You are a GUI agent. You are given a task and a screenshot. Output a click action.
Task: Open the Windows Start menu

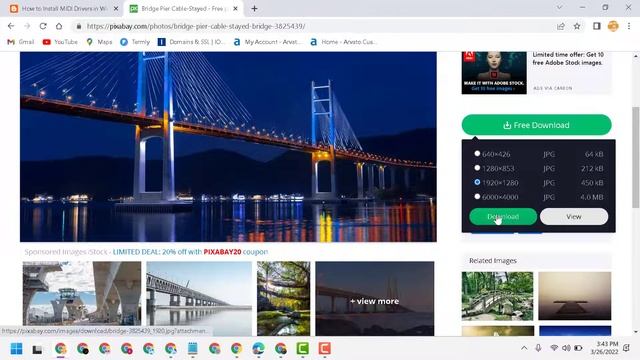[x=16, y=349]
